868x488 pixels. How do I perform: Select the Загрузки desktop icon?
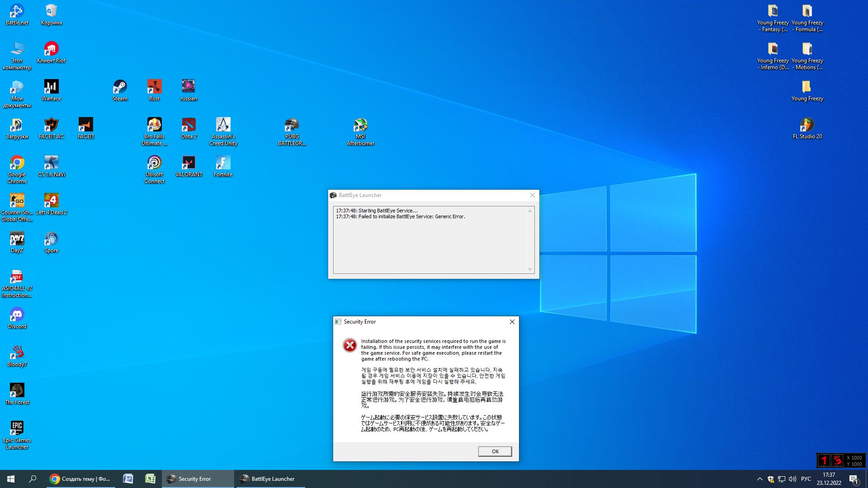coord(17,128)
